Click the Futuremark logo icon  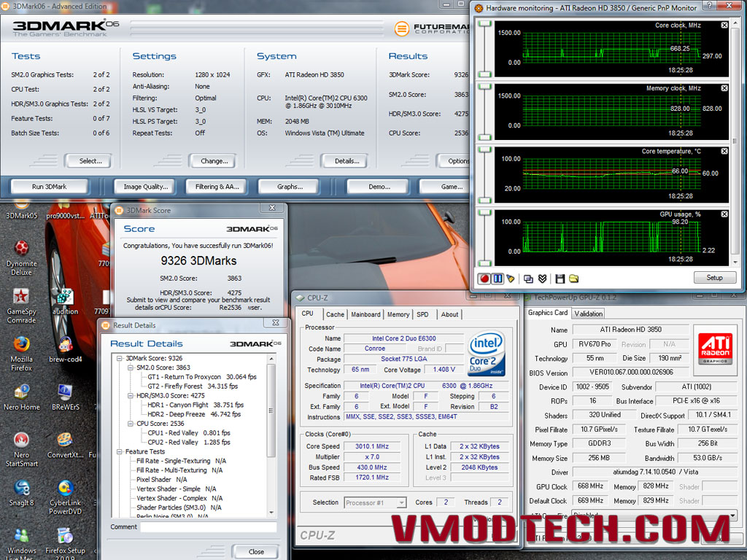[402, 29]
